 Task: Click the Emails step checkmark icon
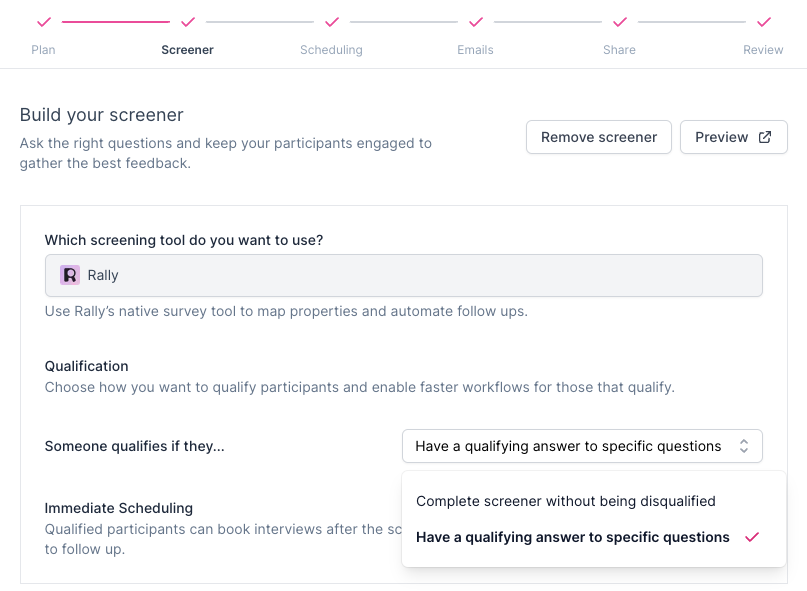pos(475,21)
